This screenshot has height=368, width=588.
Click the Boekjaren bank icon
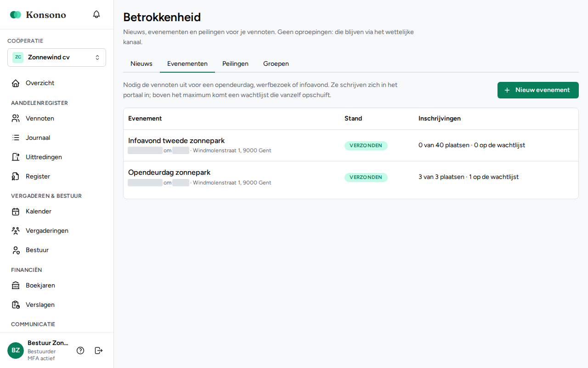pos(16,286)
